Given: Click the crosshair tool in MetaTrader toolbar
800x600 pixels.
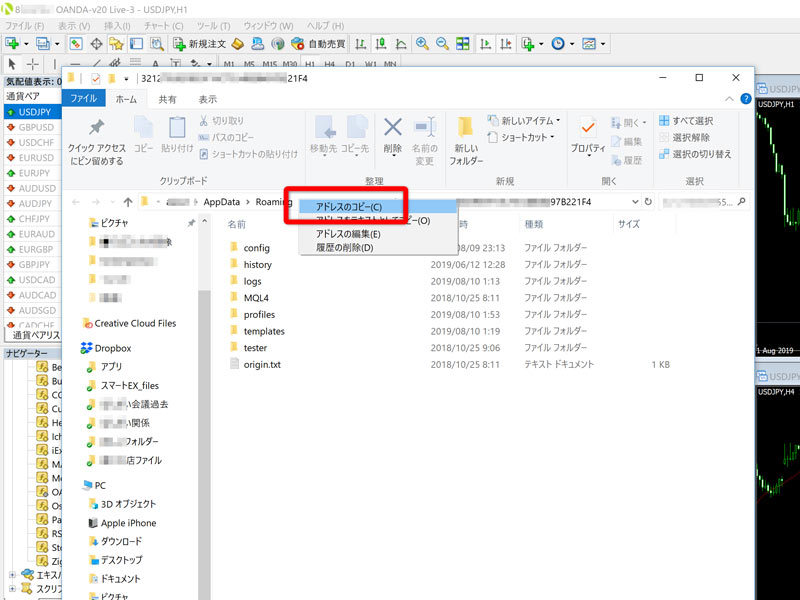Looking at the screenshot, I should click(96, 44).
